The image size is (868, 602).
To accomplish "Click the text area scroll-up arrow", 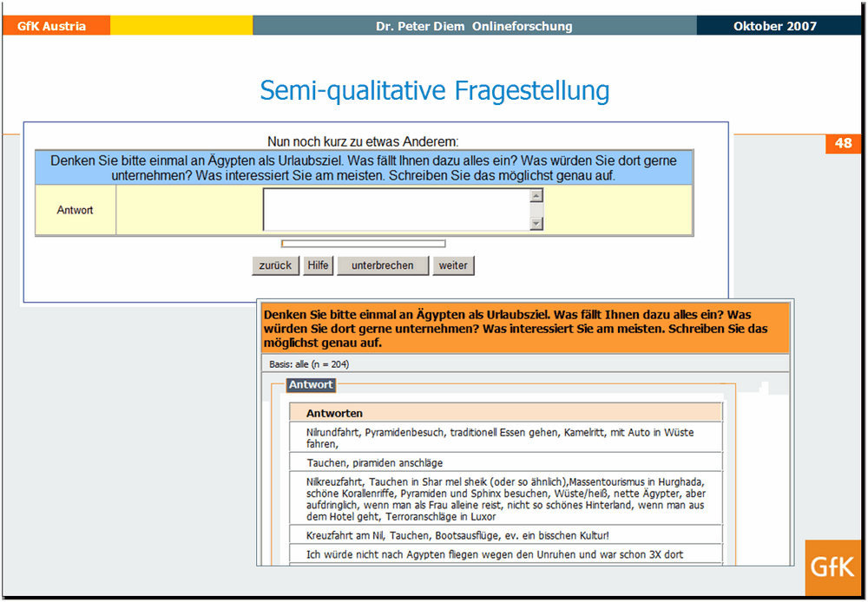I will click(536, 195).
